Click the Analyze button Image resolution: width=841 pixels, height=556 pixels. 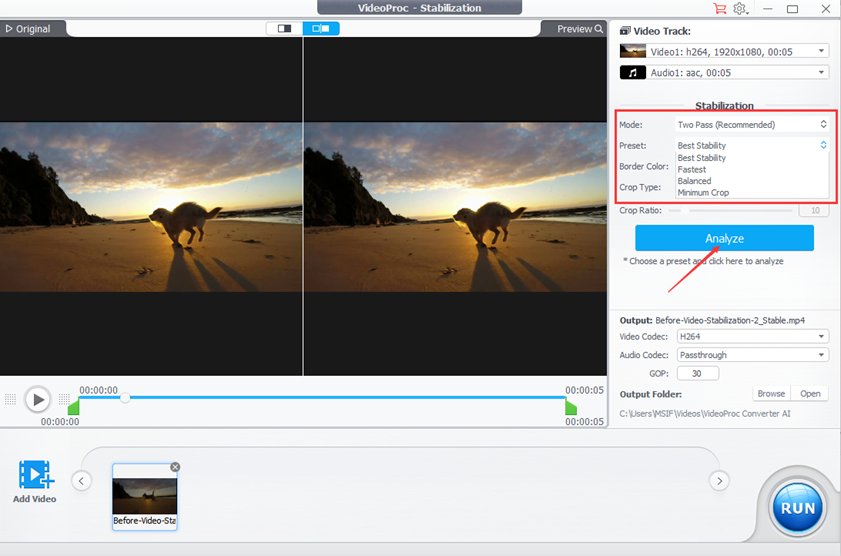click(724, 238)
